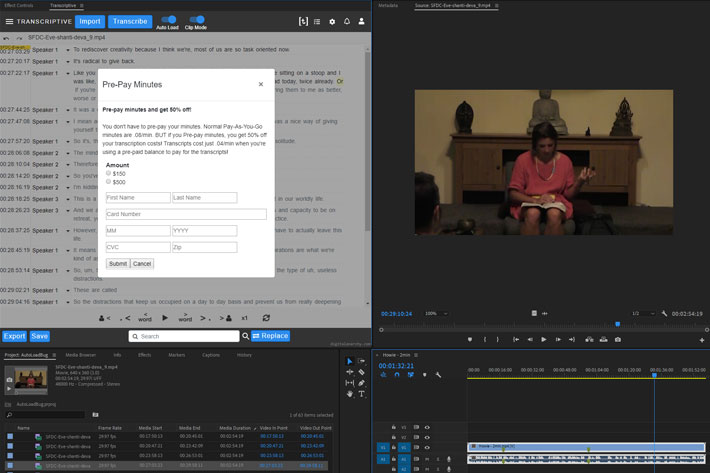Click the search magnifier beside Replace
710x473 pixels.
(245, 336)
